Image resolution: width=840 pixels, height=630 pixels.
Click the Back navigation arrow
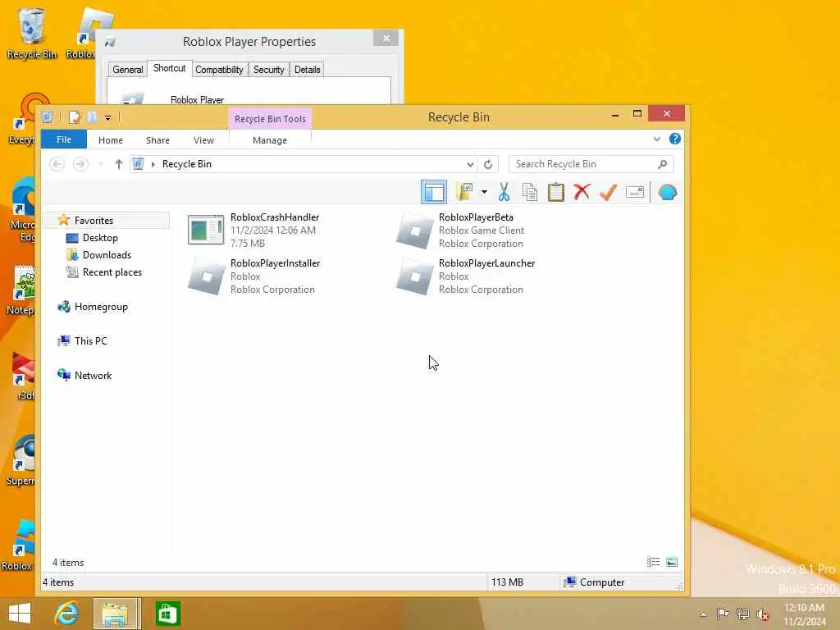[57, 164]
